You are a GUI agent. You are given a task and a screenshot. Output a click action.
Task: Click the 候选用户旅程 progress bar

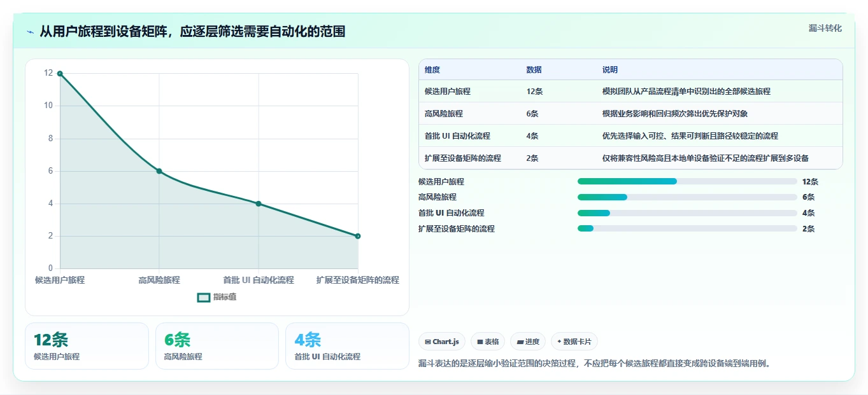(687, 181)
